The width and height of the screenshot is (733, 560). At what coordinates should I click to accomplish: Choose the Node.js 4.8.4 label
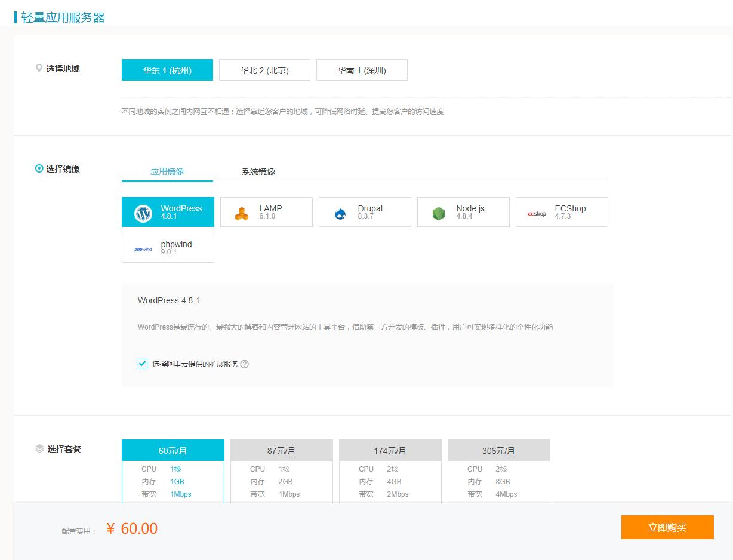470,212
